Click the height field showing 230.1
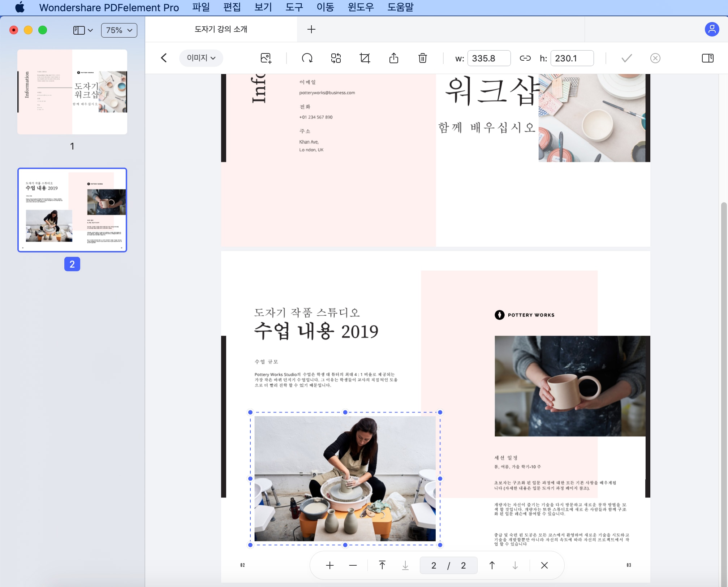Image resolution: width=728 pixels, height=587 pixels. (x=572, y=58)
